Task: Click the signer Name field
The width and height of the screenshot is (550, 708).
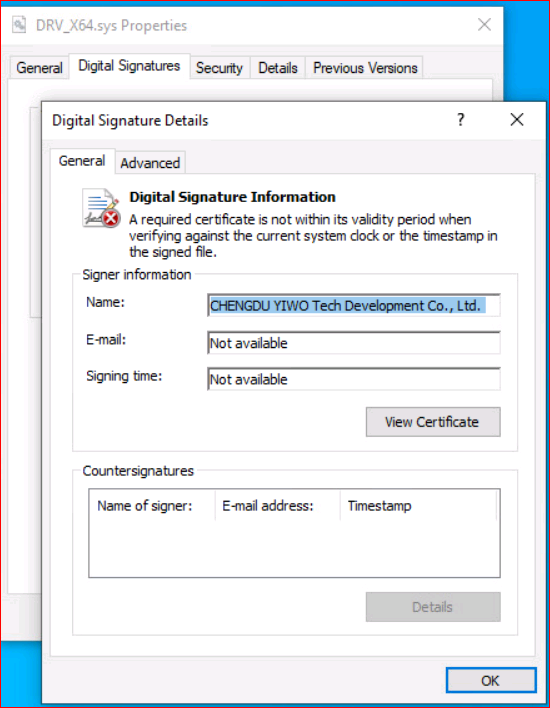Action: coord(354,306)
